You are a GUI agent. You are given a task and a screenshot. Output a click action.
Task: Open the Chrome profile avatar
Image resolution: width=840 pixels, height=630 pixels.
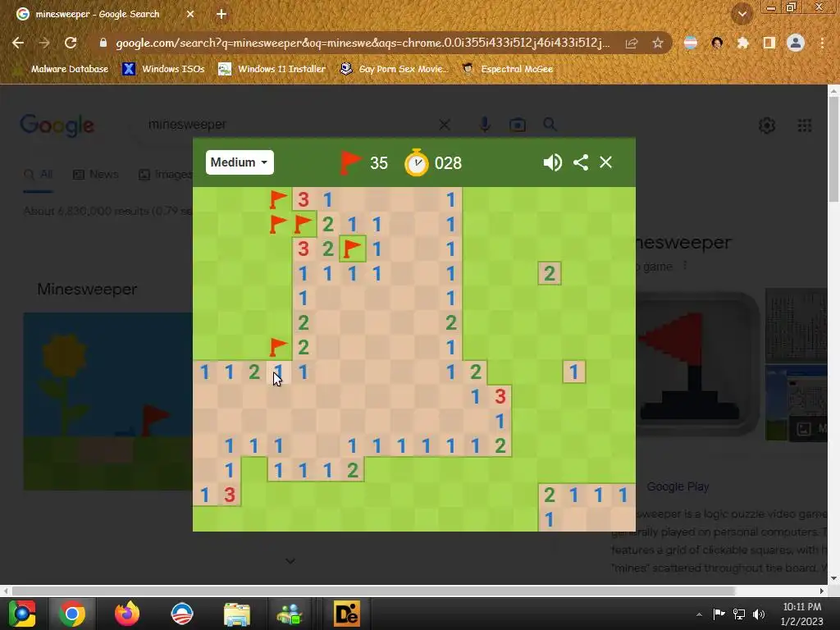pyautogui.click(x=796, y=43)
